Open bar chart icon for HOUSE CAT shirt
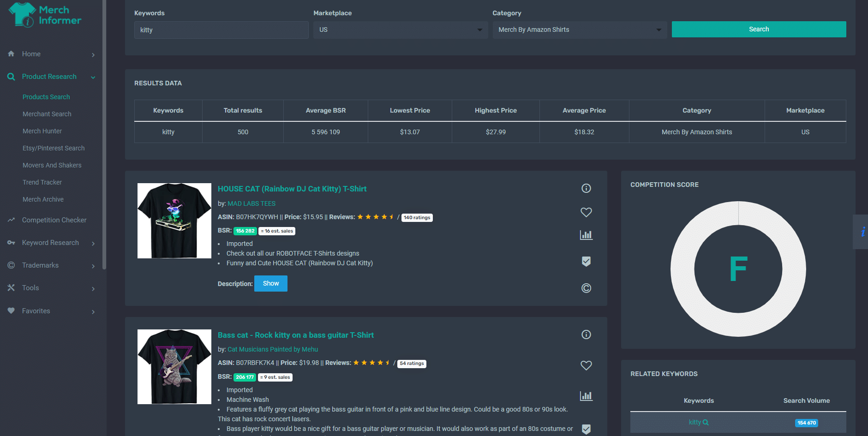868x436 pixels. pos(586,235)
